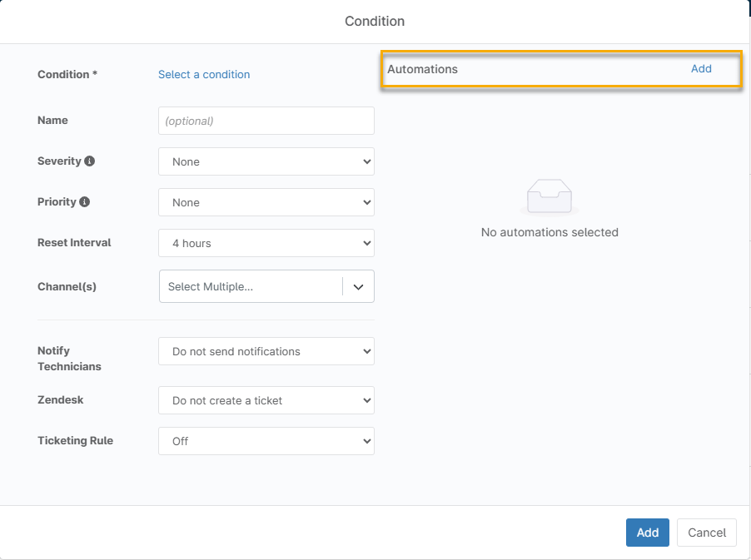751x560 pixels.
Task: Click the Severity info icon
Action: [90, 161]
